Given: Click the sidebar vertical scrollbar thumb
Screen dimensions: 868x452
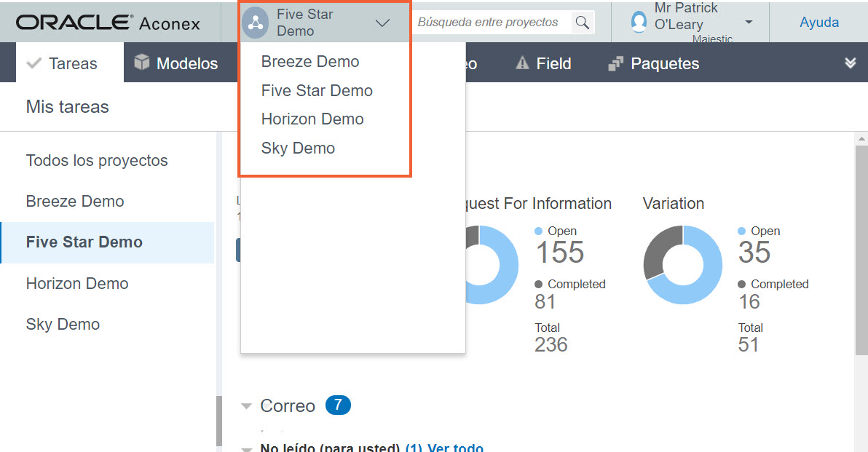Looking at the screenshot, I should coord(218,421).
